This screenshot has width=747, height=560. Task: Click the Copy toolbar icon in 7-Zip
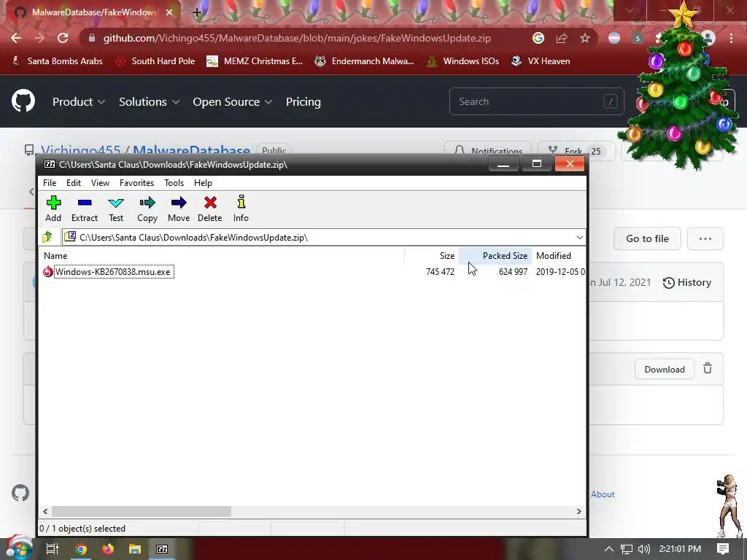tap(147, 209)
